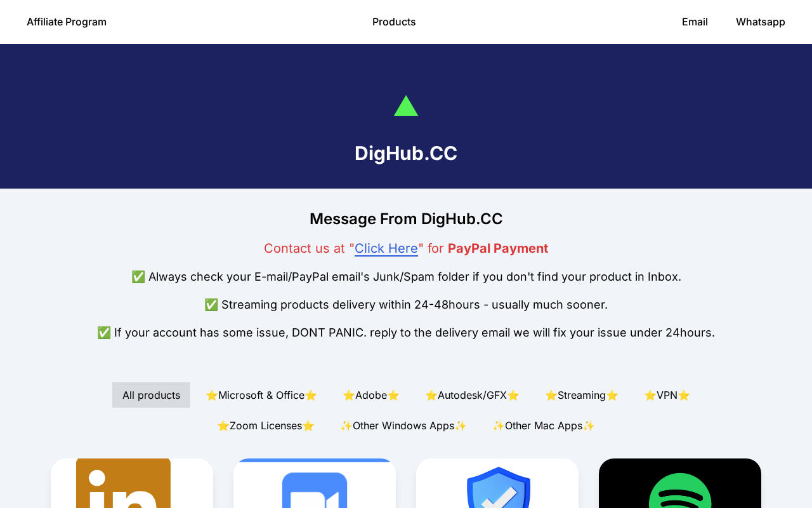Filter by Other Mac Apps category
Viewport: 812px width, 508px height.
point(544,425)
